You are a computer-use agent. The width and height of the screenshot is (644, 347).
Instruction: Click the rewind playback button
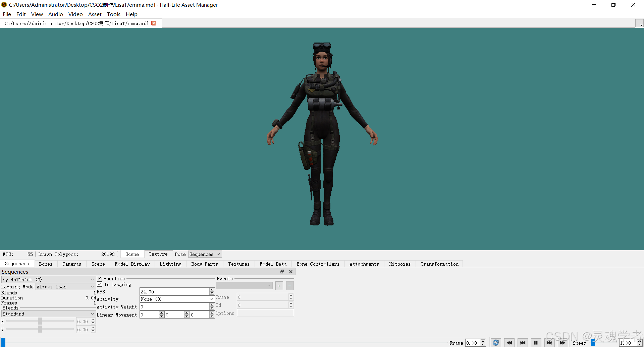[509, 343]
